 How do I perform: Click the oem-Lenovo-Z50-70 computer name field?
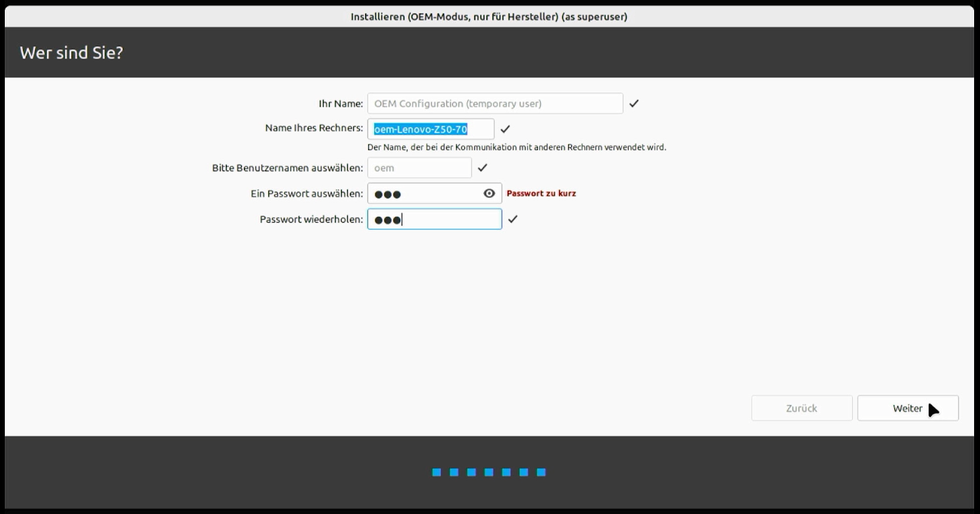click(430, 129)
